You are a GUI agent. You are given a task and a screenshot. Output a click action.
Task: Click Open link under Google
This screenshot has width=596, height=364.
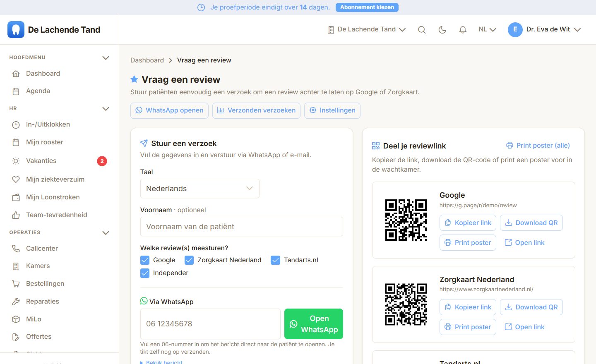(x=524, y=243)
